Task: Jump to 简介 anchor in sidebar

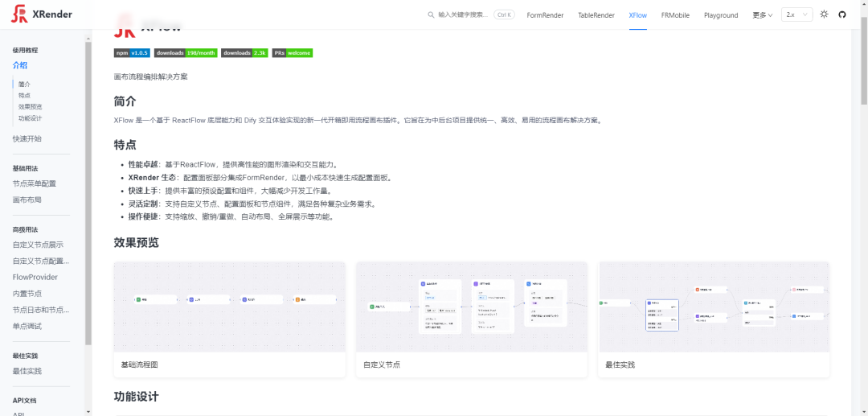Action: 24,84
